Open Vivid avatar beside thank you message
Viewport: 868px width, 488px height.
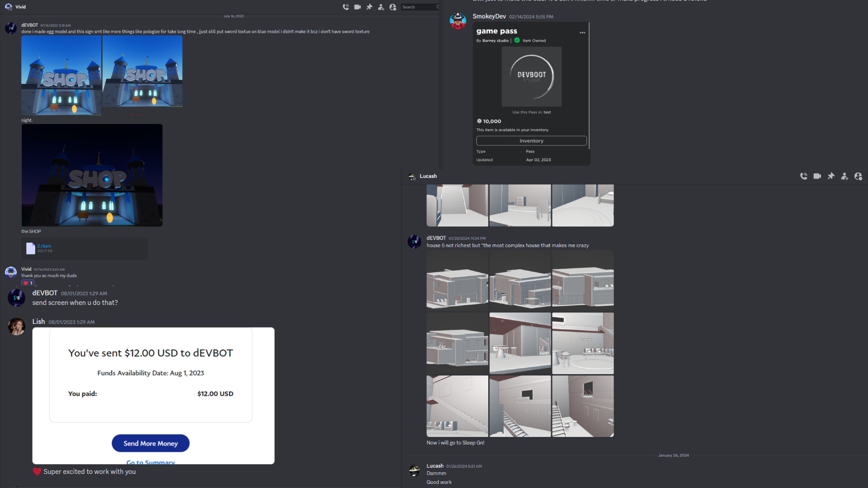click(x=11, y=272)
